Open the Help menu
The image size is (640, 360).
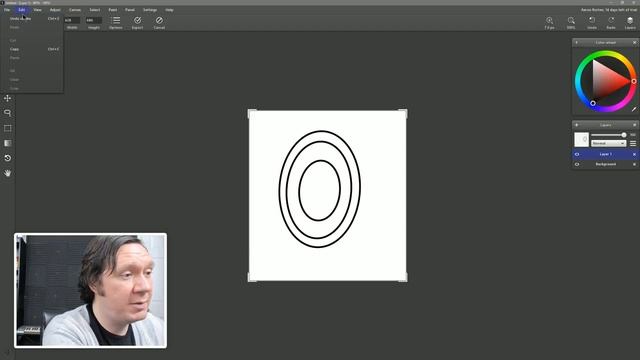pyautogui.click(x=169, y=10)
